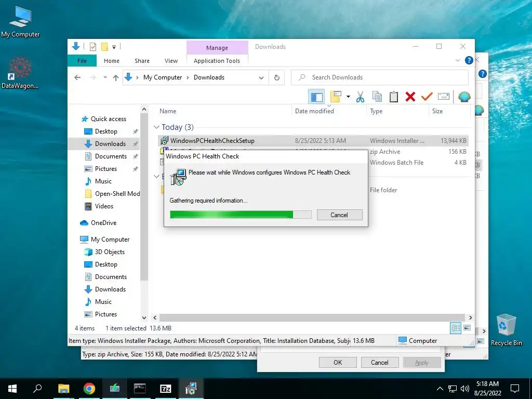Switch to large icons view button

pos(467,328)
